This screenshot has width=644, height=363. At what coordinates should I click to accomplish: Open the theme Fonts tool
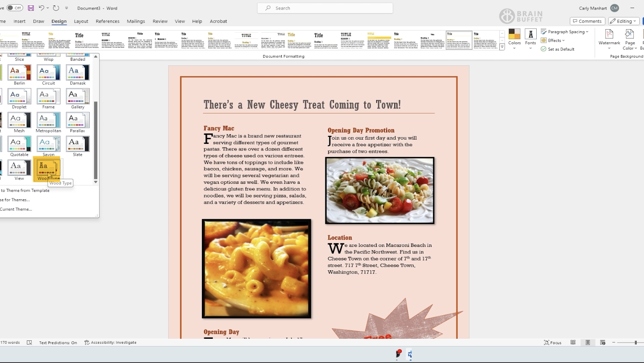[531, 38]
